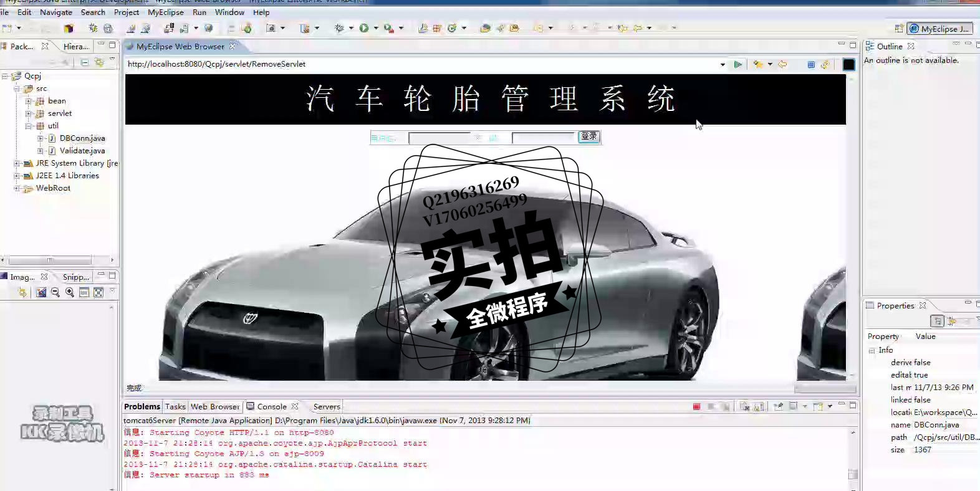Select Validate.java in the tree
The width and height of the screenshot is (980, 491).
[82, 151]
